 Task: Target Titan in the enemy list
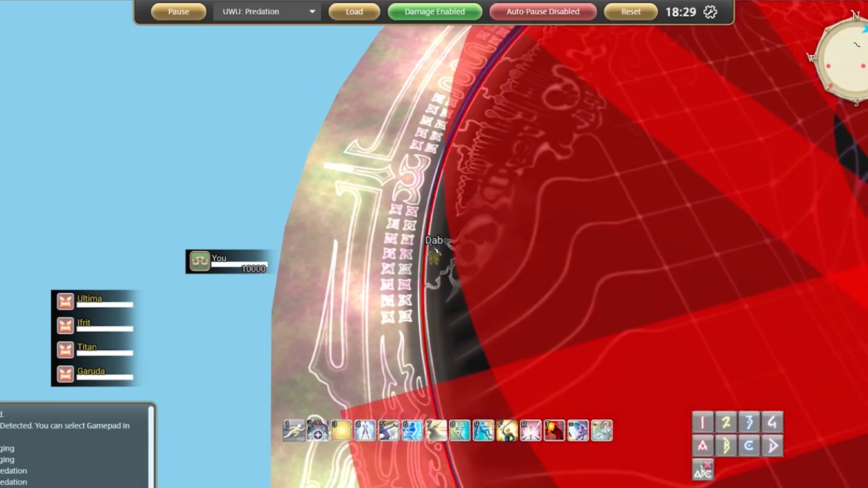(x=95, y=350)
